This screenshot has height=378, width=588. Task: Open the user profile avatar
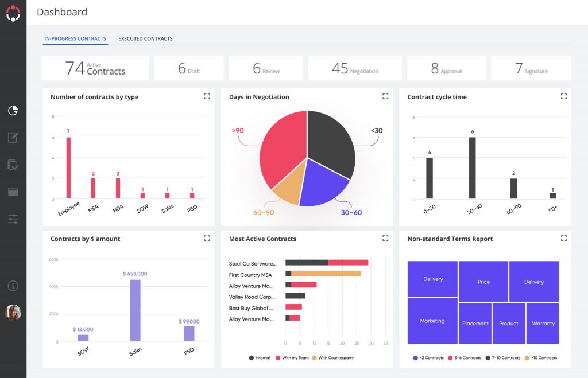[x=13, y=313]
